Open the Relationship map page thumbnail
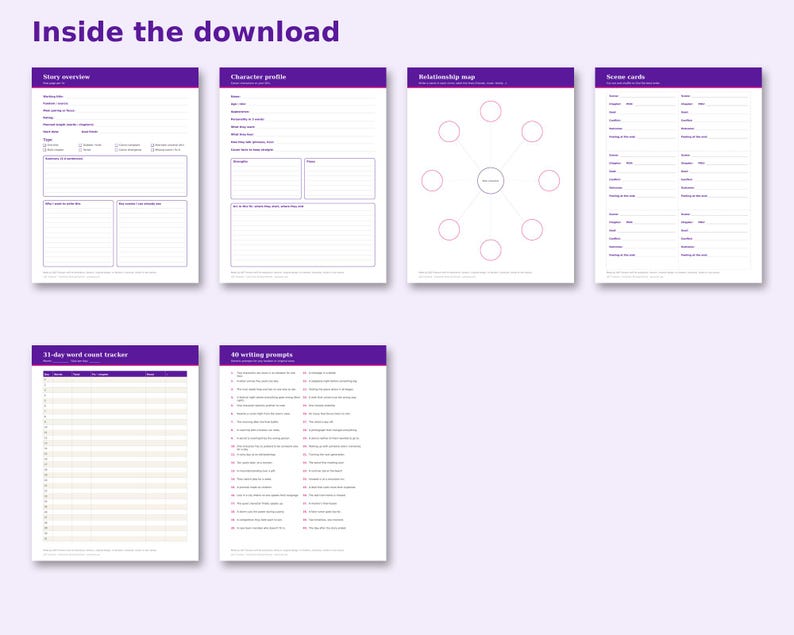Image resolution: width=794 pixels, height=635 pixels. (491, 175)
